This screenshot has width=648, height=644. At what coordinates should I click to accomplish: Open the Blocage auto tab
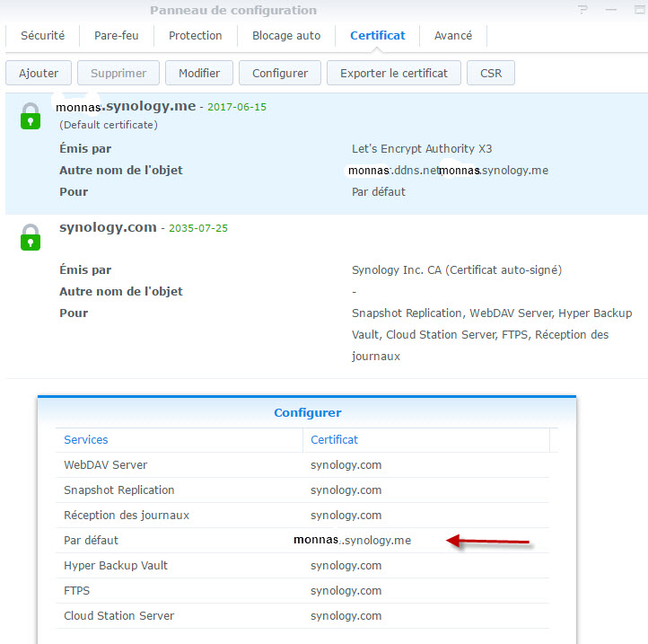coord(286,36)
